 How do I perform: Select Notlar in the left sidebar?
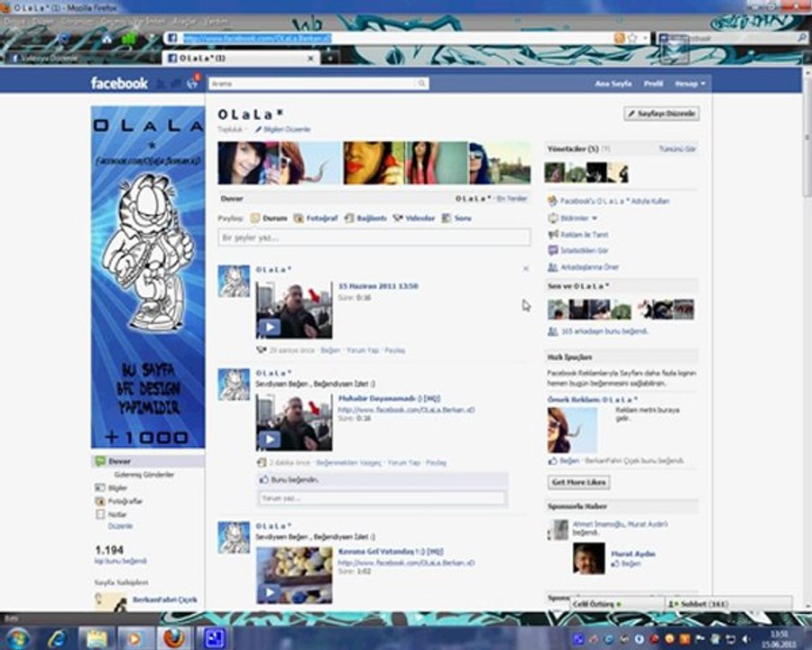click(x=117, y=515)
